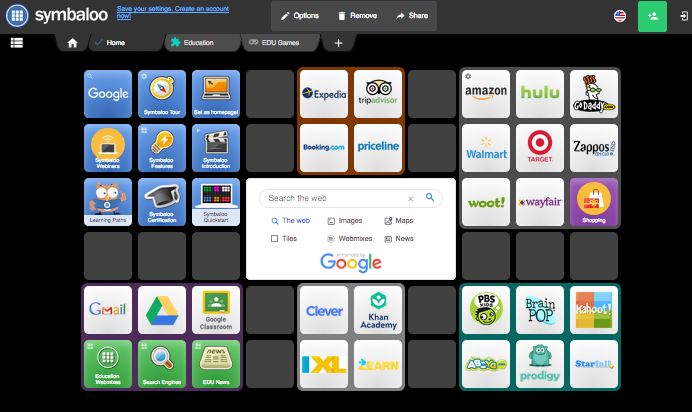
Task: Select the News search option
Action: point(399,239)
